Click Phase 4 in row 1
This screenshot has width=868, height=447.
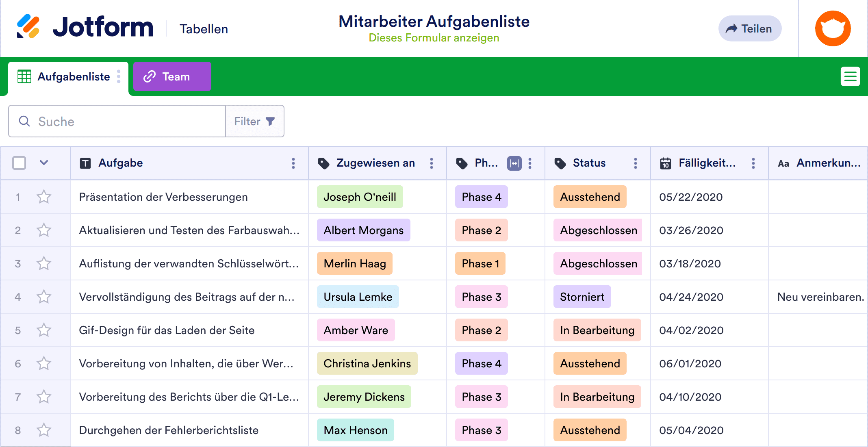(481, 197)
